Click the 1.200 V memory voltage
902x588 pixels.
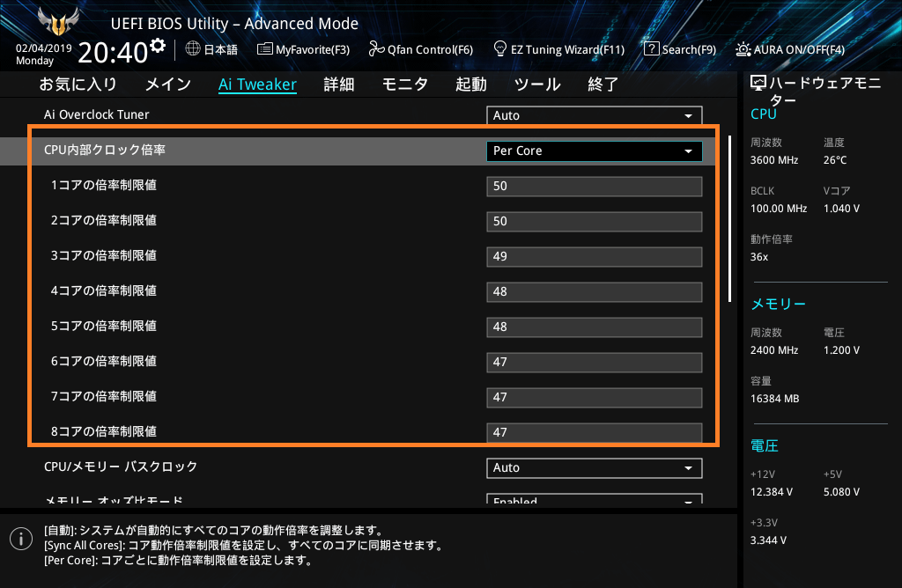pos(841,350)
